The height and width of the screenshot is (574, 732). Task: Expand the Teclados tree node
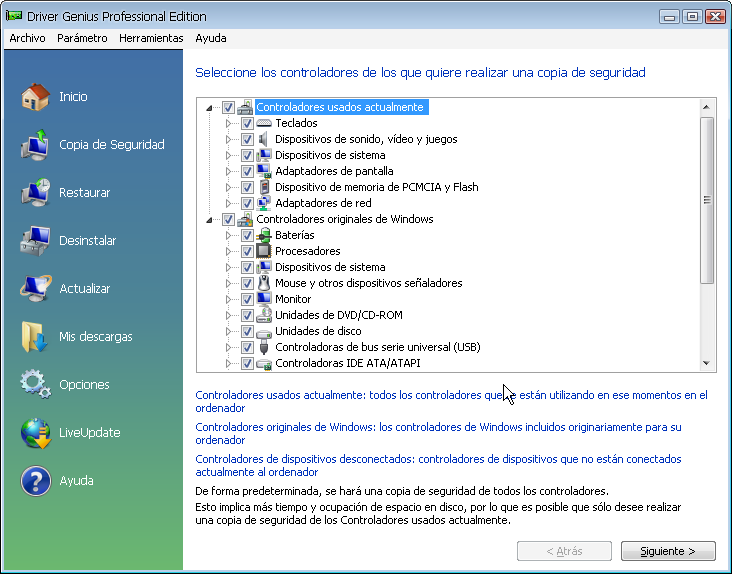pyautogui.click(x=228, y=123)
